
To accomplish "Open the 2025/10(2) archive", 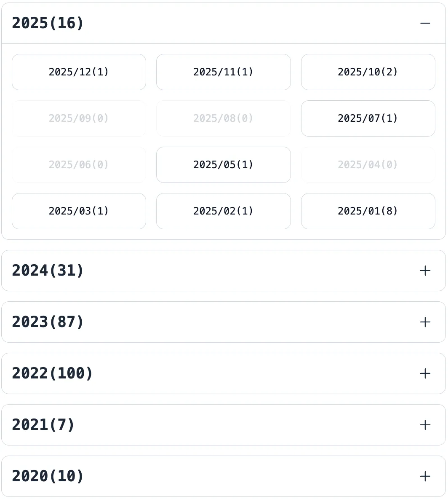I will (x=368, y=72).
